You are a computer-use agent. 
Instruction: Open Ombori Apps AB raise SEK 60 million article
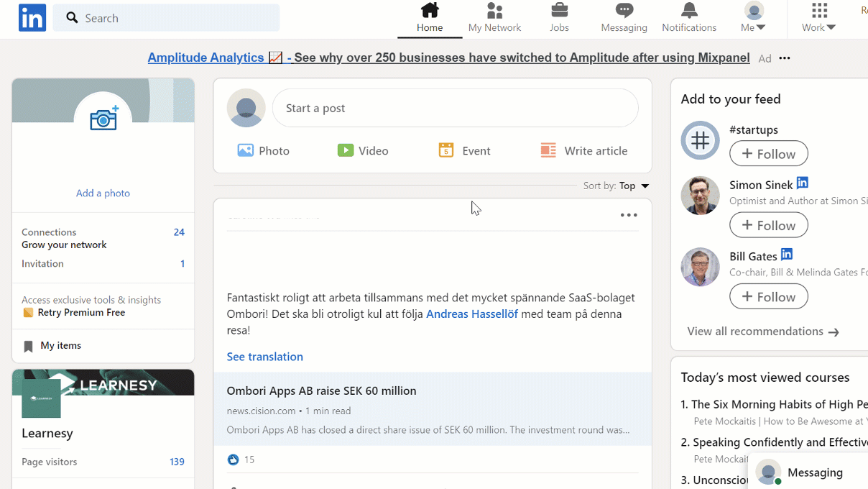pos(433,408)
